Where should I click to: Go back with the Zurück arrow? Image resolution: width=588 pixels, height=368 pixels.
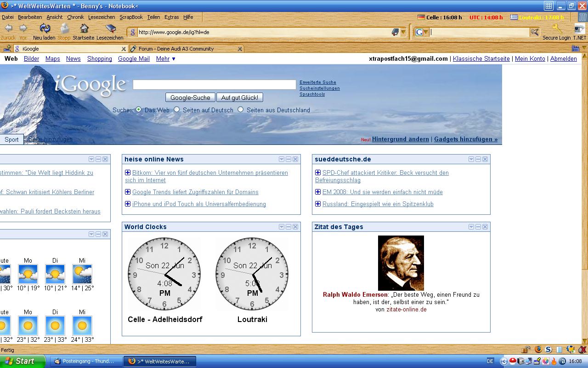pyautogui.click(x=8, y=29)
